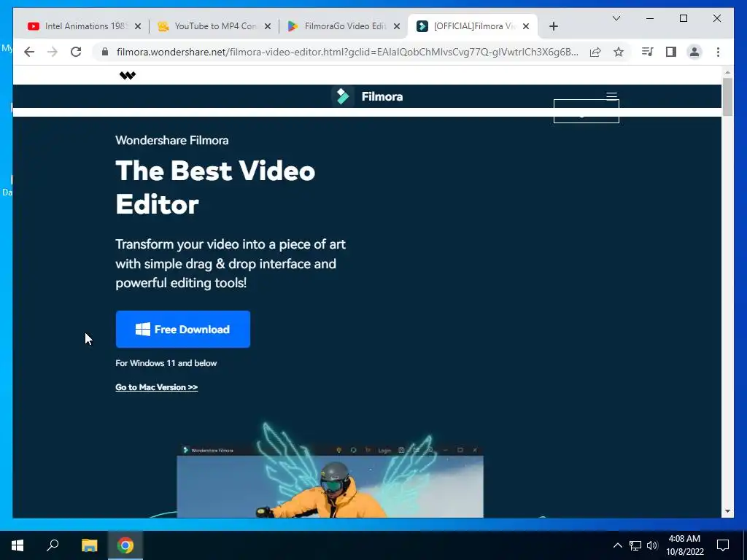
Task: Bookmark this tab with the star icon
Action: [619, 52]
